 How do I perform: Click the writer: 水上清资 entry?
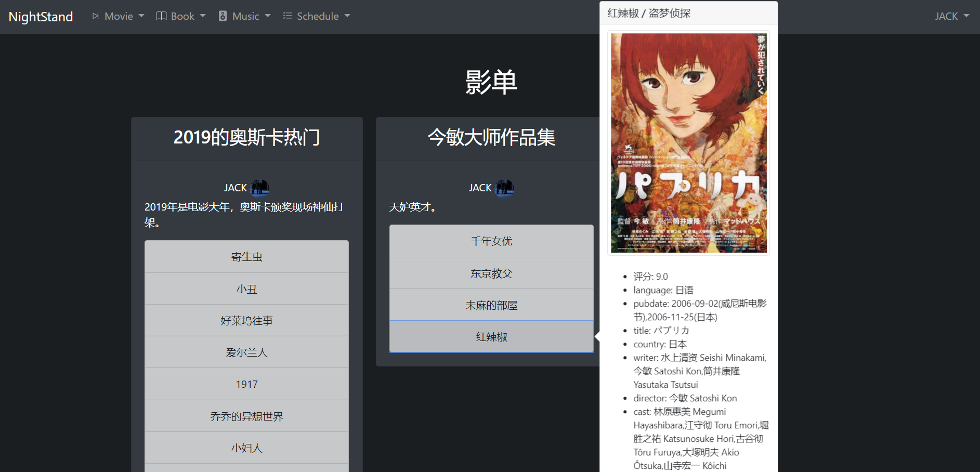(x=700, y=371)
